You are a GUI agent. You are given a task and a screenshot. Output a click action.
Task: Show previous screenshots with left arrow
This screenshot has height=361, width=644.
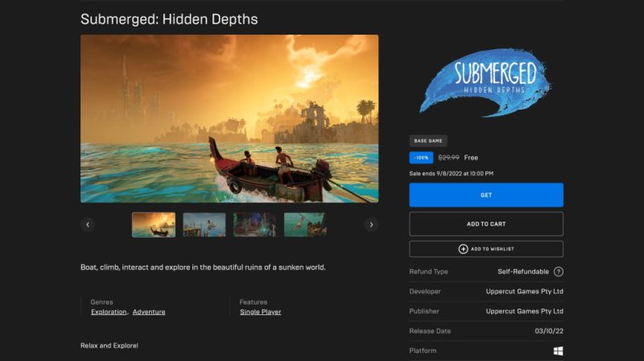88,225
